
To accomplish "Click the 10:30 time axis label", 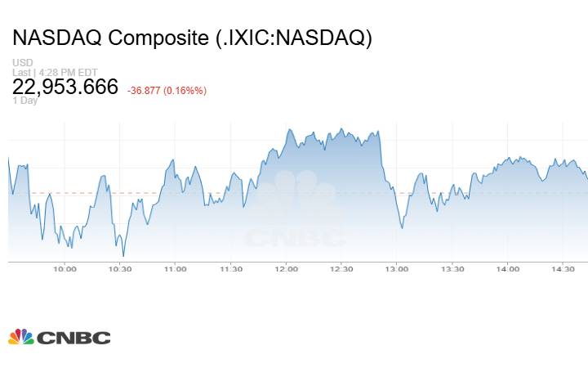I will tap(120, 269).
